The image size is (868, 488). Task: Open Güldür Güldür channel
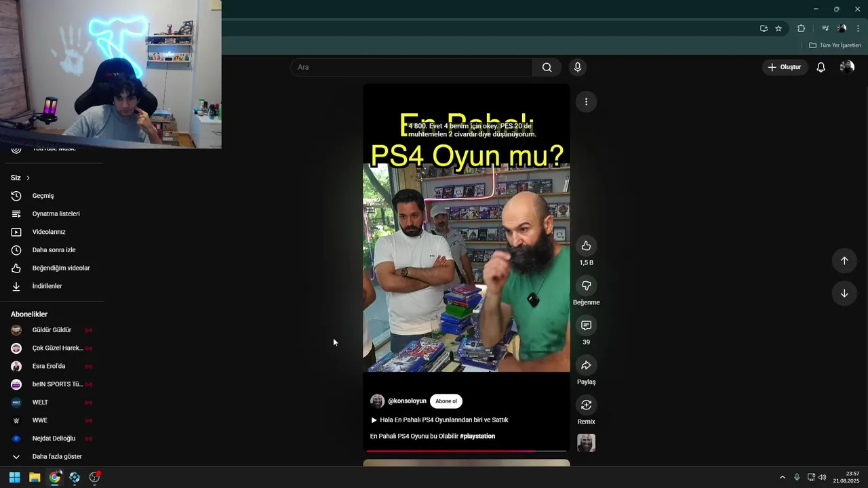click(52, 330)
